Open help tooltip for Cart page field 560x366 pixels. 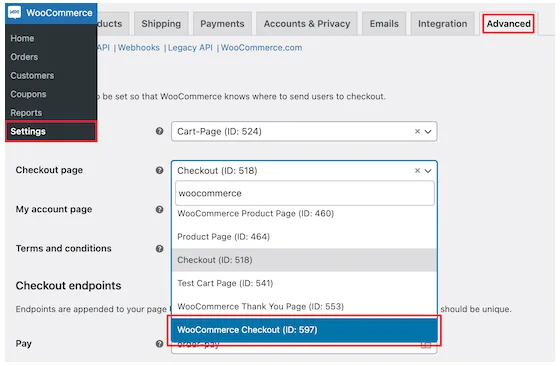159,131
